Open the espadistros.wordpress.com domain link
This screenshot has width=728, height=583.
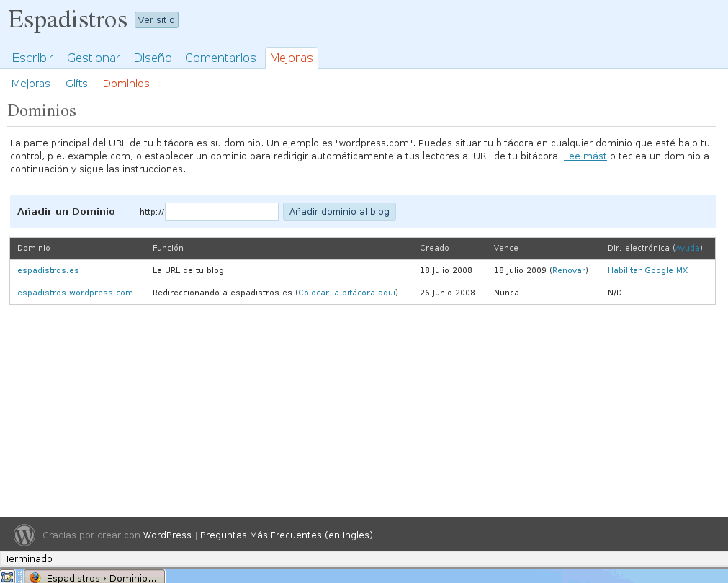(x=75, y=293)
